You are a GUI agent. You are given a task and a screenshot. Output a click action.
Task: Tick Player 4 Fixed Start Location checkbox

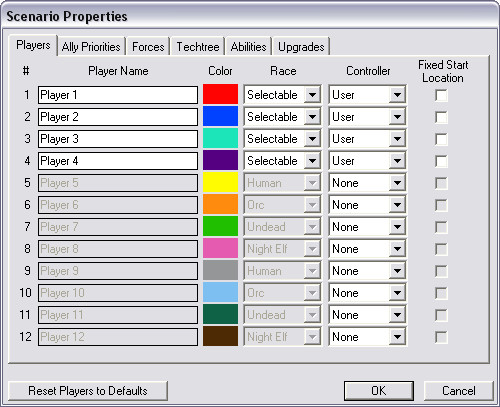pos(441,161)
